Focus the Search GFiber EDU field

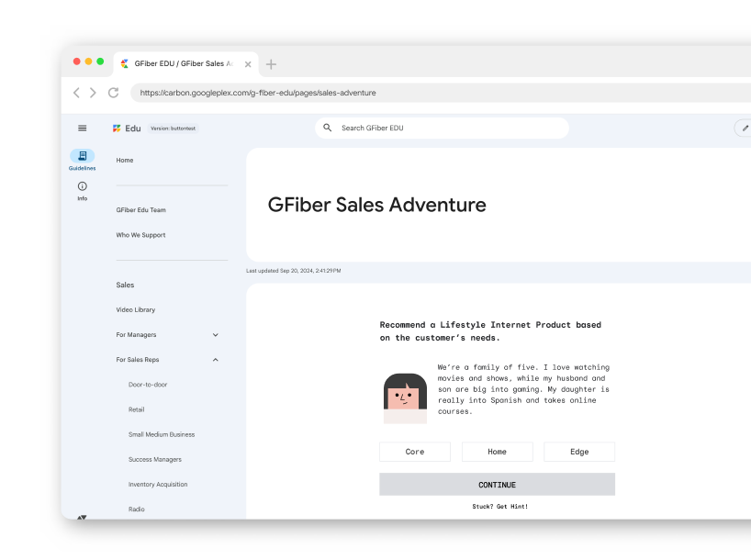[x=442, y=128]
